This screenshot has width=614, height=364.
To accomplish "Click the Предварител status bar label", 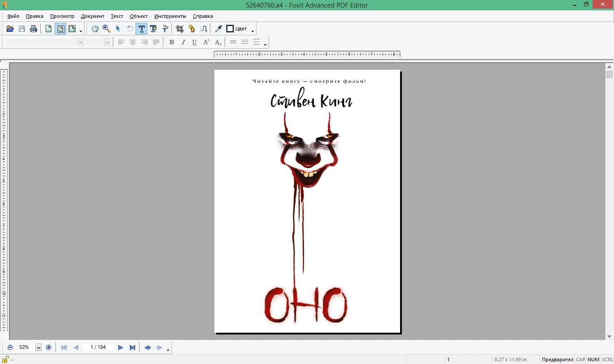I will coord(557,360).
